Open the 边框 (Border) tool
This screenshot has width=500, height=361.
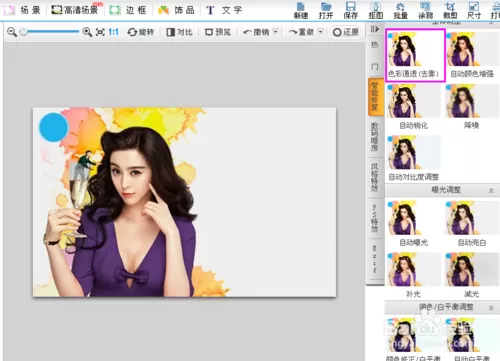point(128,10)
